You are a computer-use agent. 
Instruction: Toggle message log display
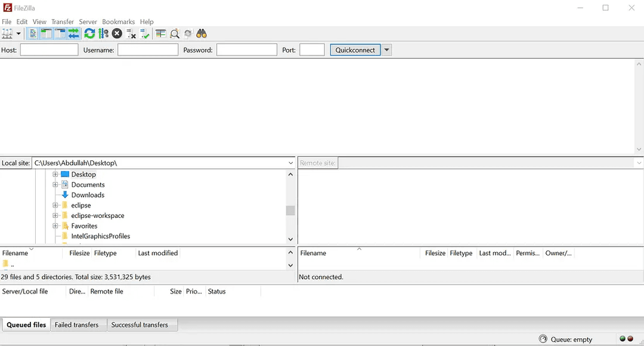32,33
